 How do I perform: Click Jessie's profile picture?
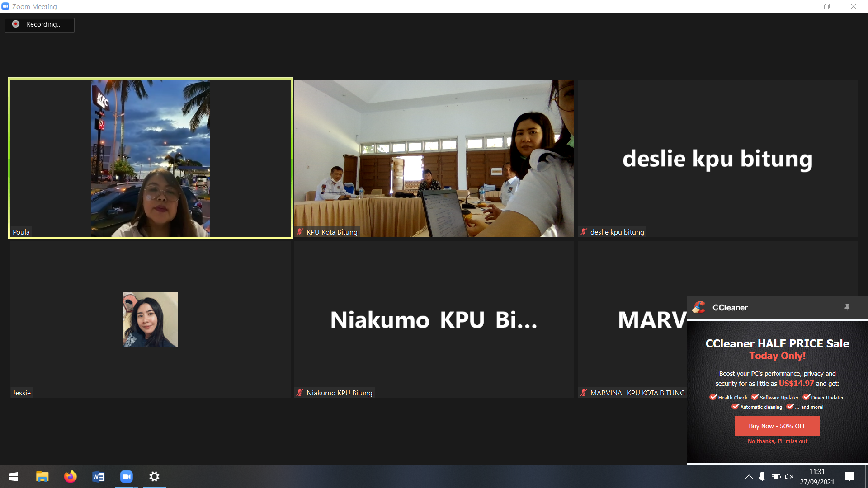[151, 319]
